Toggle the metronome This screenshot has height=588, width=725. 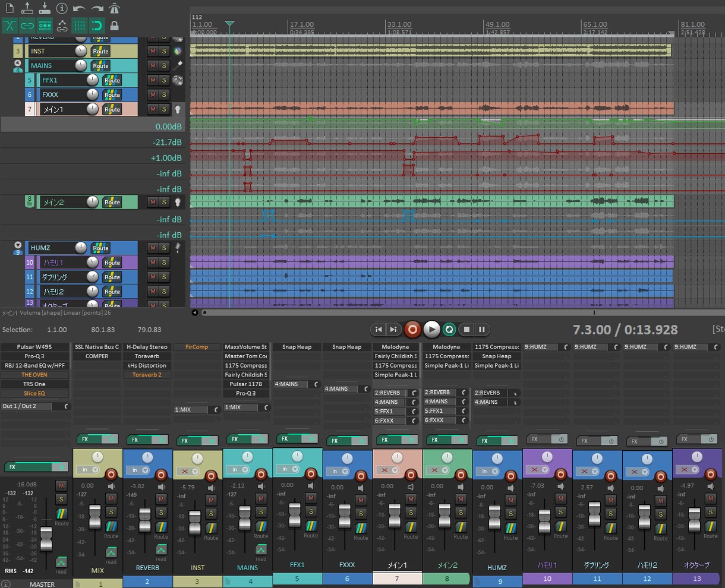click(x=115, y=8)
